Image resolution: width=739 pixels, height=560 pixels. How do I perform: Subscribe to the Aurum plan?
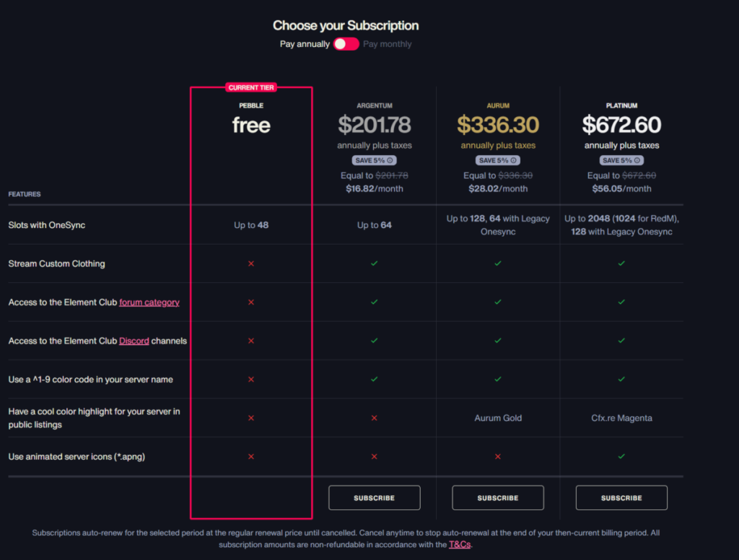[497, 498]
